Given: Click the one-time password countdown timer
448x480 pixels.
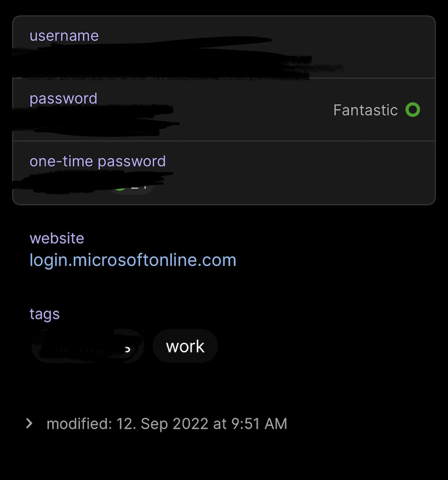Looking at the screenshot, I should point(133,185).
